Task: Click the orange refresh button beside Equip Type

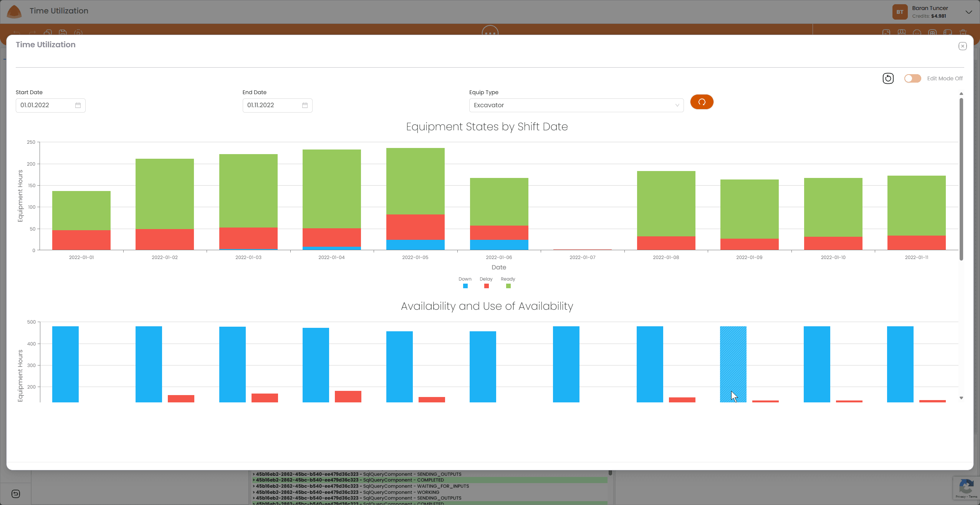Action: [701, 102]
